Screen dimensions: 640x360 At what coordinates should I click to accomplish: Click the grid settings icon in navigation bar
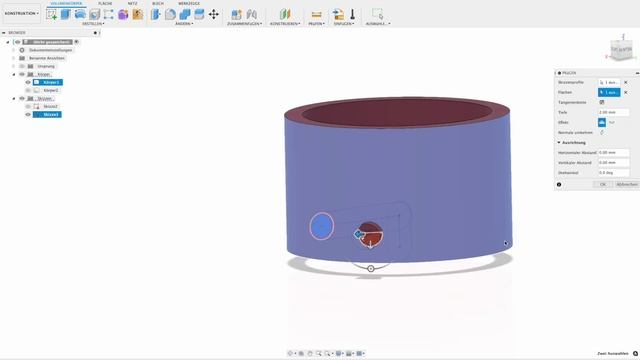(x=349, y=353)
